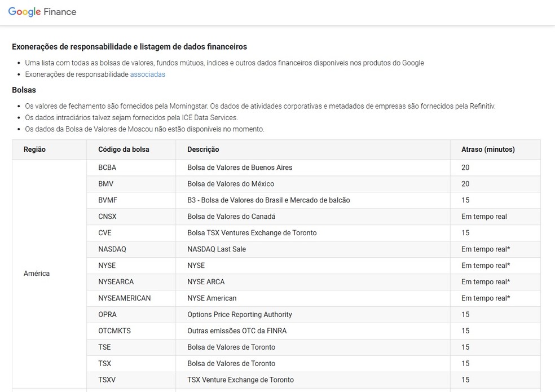Click 'Bolsa de Valores de Toronto' in TSX row
The width and height of the screenshot is (555, 392).
point(231,363)
